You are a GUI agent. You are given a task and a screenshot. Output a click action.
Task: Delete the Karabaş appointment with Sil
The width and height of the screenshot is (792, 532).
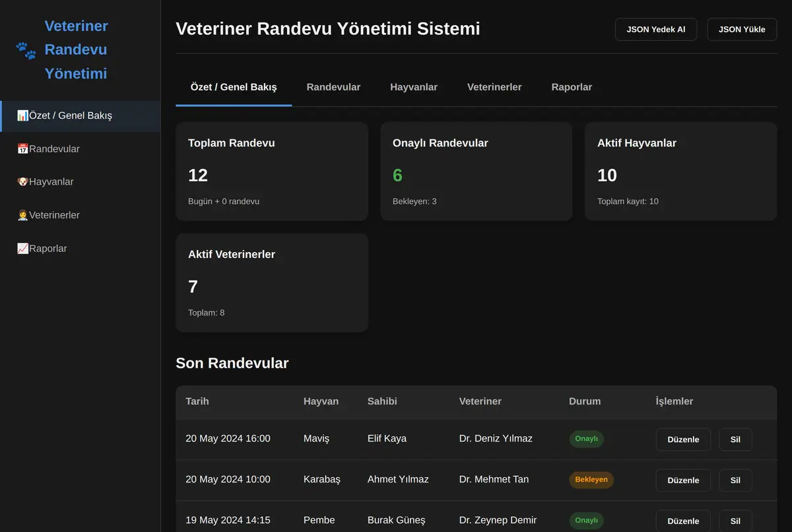pos(735,481)
